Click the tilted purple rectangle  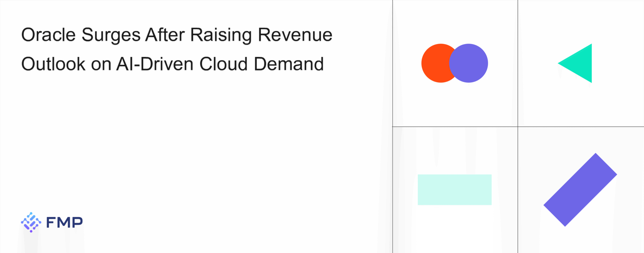click(x=580, y=190)
